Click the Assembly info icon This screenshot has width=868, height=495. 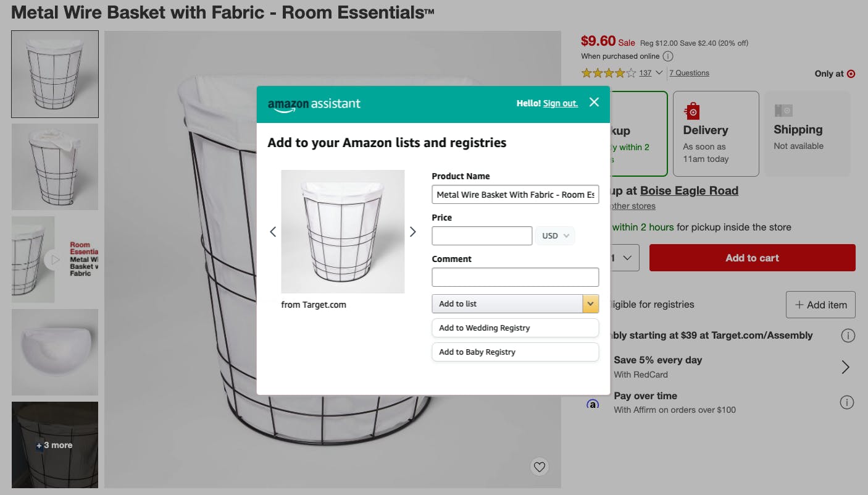coord(848,336)
